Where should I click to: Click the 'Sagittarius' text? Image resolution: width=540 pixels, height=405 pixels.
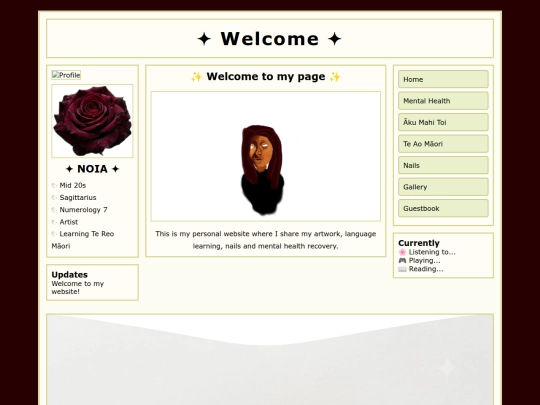pos(78,198)
